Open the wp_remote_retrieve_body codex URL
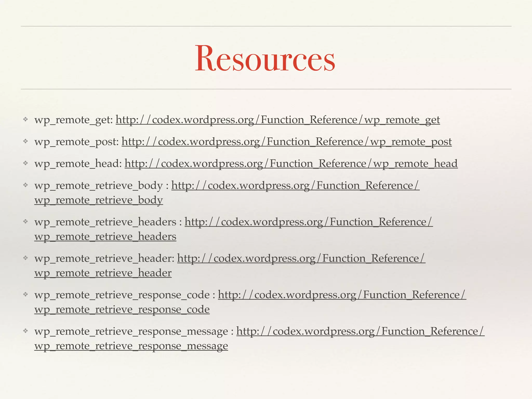The height and width of the screenshot is (399, 532). click(295, 186)
